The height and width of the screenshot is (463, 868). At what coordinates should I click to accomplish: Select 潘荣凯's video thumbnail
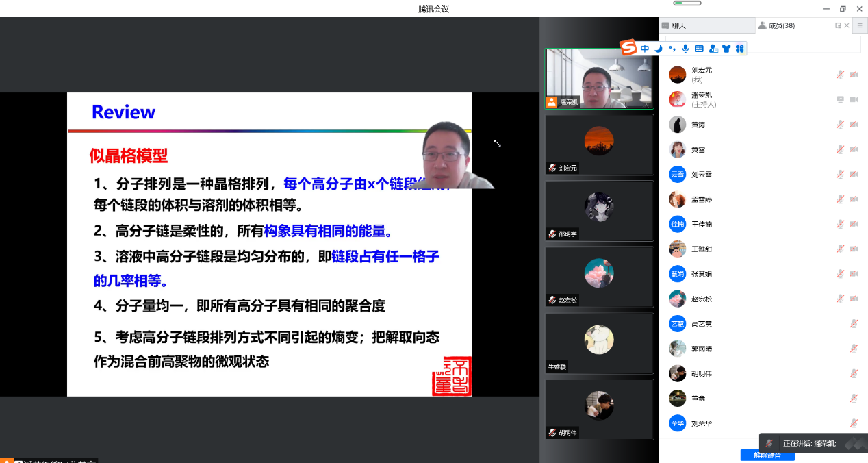(599, 79)
